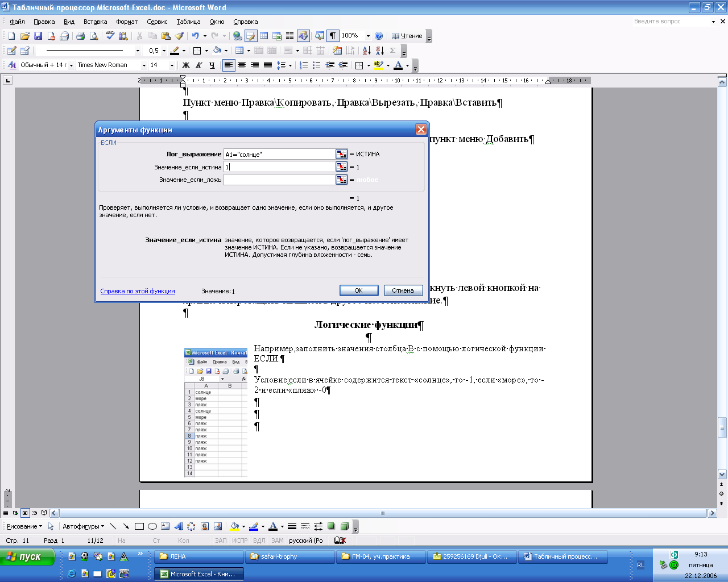Open a file with the folder icon
The height and width of the screenshot is (582, 728).
point(24,36)
